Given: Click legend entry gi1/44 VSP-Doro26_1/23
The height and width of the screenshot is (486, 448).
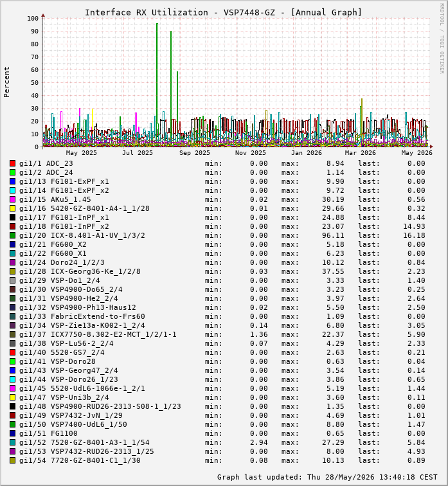Looking at the screenshot, I should point(69,379).
